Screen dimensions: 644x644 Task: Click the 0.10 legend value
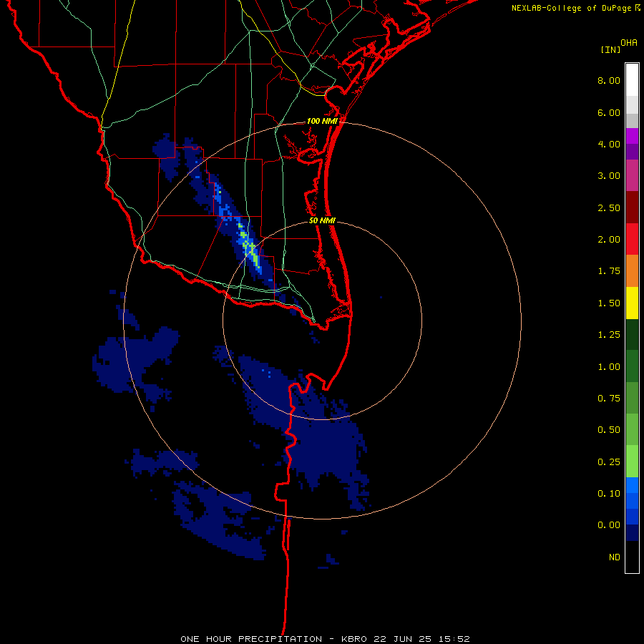point(609,494)
